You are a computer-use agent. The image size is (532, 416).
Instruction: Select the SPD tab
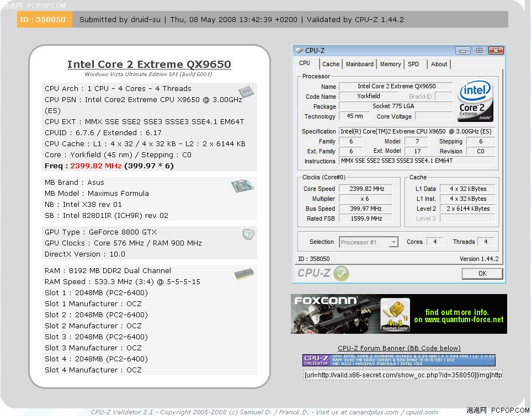point(413,64)
